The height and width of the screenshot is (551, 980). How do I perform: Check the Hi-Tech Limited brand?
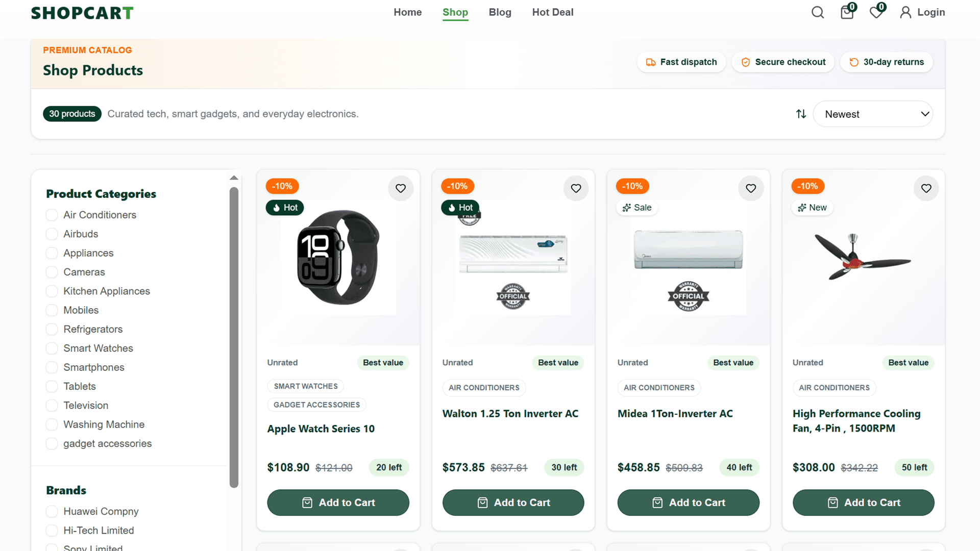click(52, 531)
